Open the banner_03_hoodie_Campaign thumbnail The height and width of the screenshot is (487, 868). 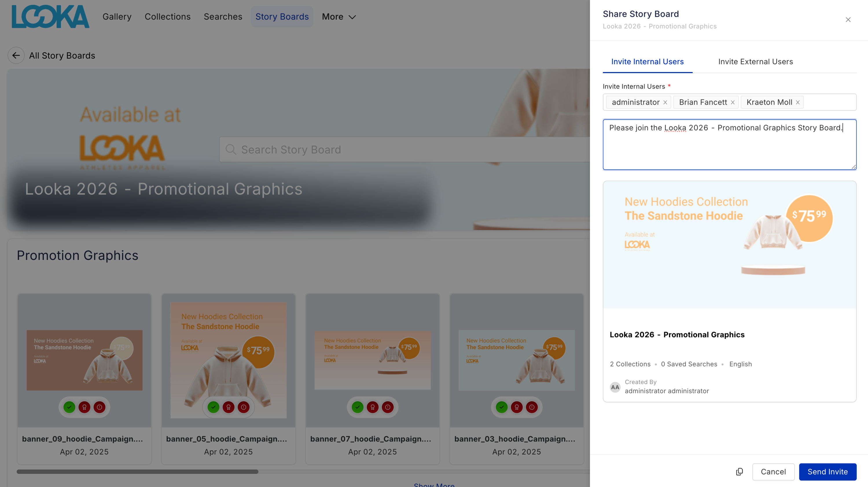(516, 360)
